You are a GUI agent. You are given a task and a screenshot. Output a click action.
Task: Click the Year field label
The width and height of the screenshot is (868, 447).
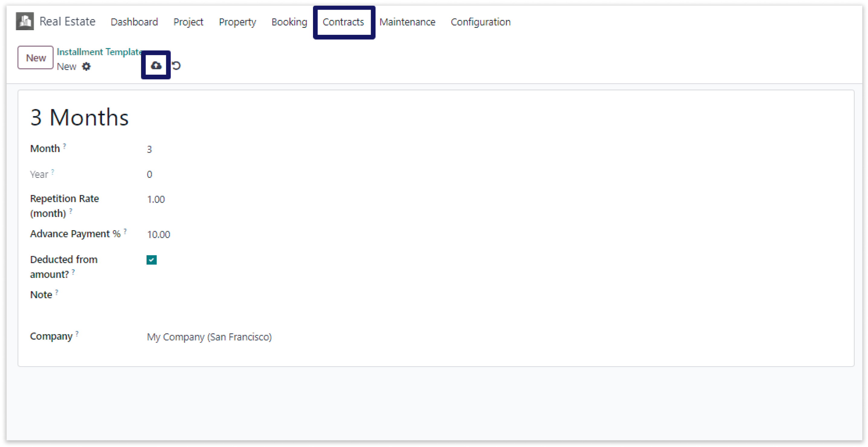39,174
